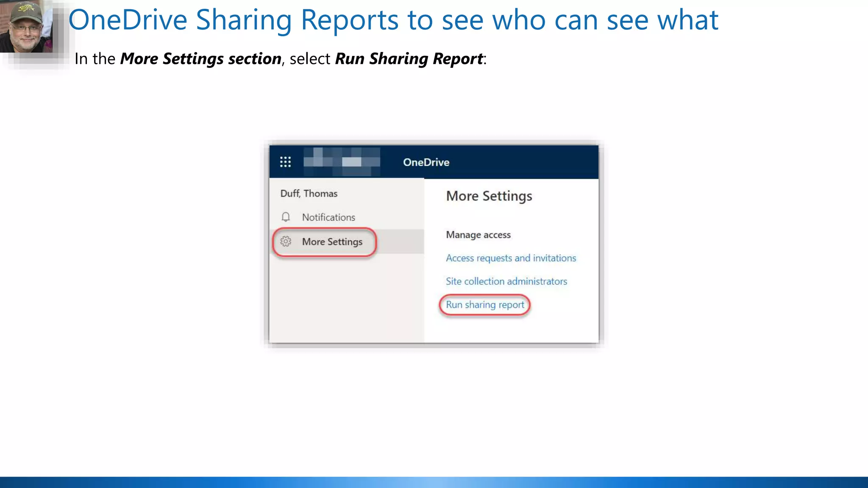Viewport: 868px width, 488px height.
Task: Click Run sharing report link
Action: tap(485, 305)
